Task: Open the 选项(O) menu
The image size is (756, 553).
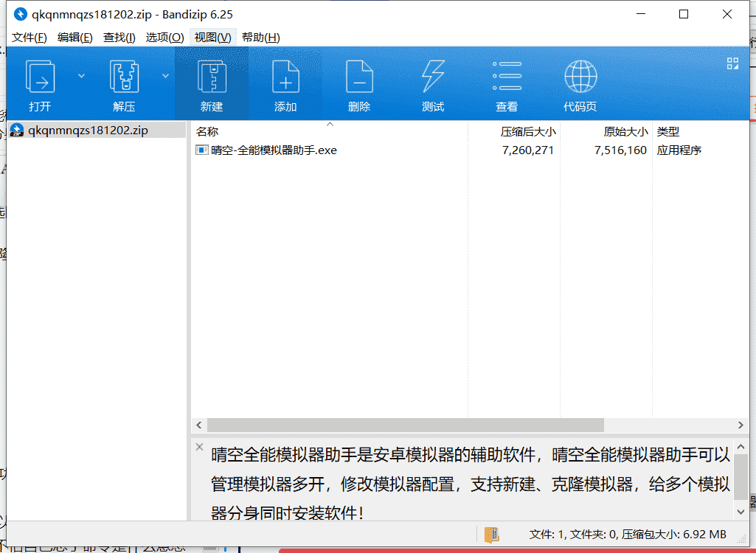Action: point(165,38)
